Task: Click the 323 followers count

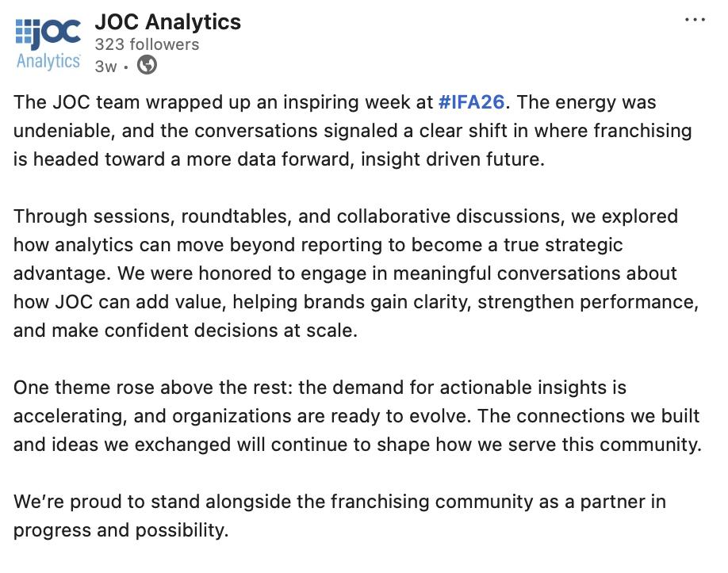Action: [148, 44]
